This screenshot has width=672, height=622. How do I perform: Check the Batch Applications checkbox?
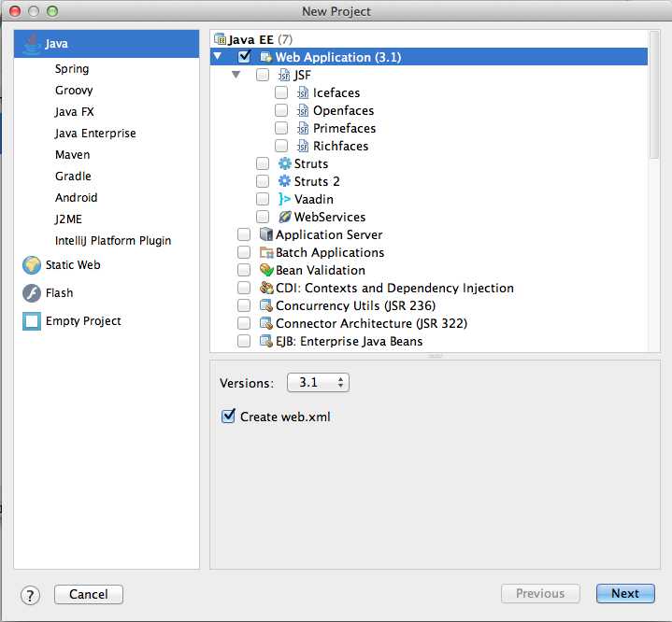244,252
